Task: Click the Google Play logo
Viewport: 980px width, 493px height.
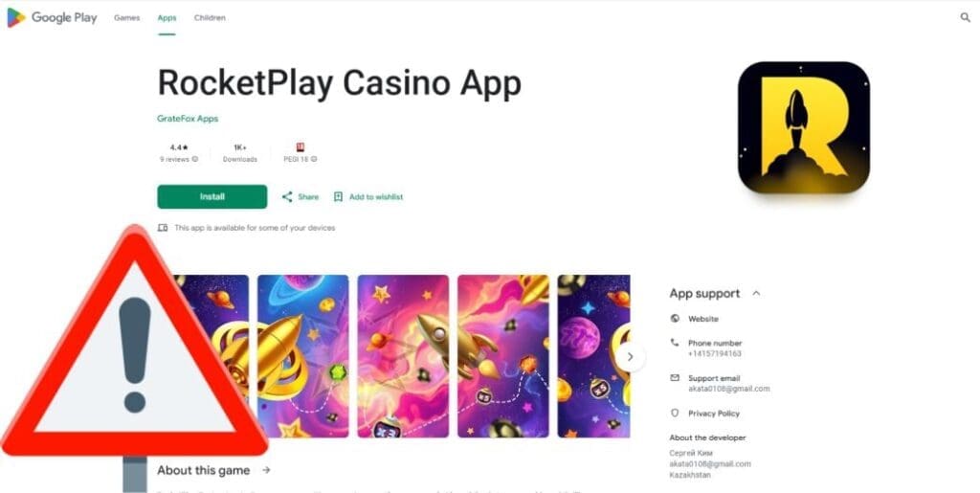Action: pos(52,17)
